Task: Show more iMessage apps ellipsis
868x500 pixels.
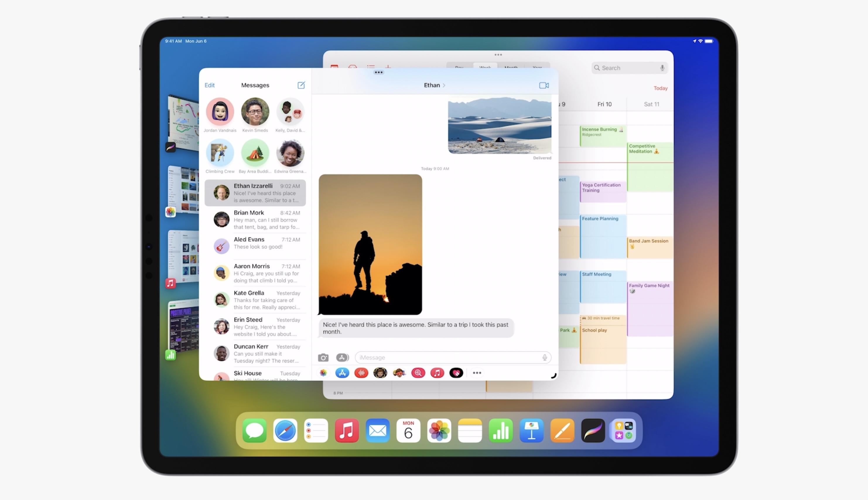Action: click(476, 373)
